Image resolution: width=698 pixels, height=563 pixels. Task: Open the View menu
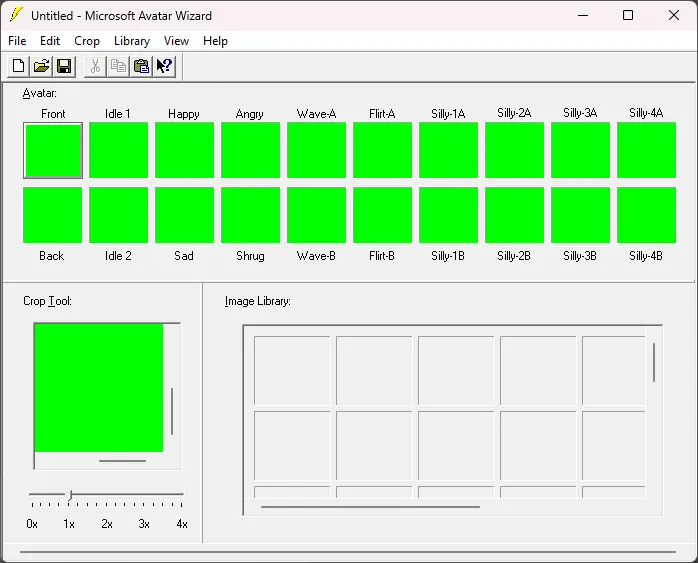pyautogui.click(x=176, y=41)
